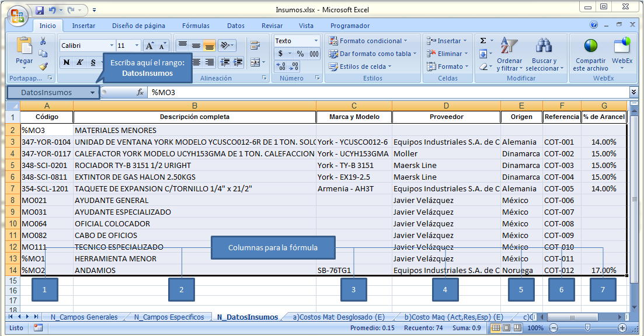The width and height of the screenshot is (644, 336).
Task: Click the zoom out minus button
Action: pos(554,328)
